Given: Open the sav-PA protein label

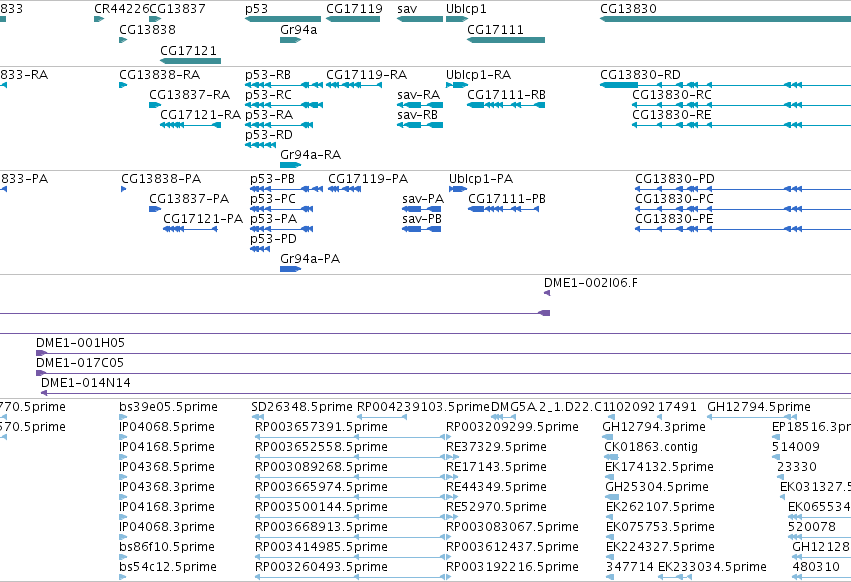Looking at the screenshot, I should (x=423, y=199).
